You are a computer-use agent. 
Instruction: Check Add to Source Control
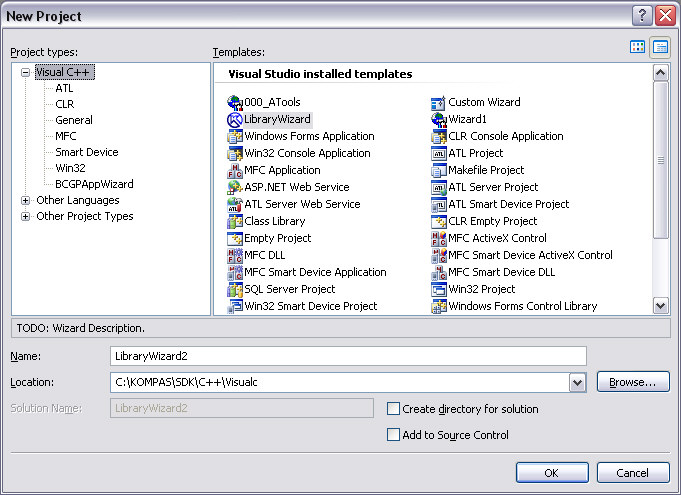click(394, 435)
